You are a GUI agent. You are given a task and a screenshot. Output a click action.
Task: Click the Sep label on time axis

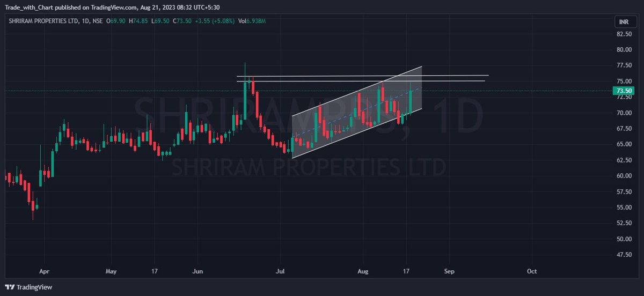449,271
